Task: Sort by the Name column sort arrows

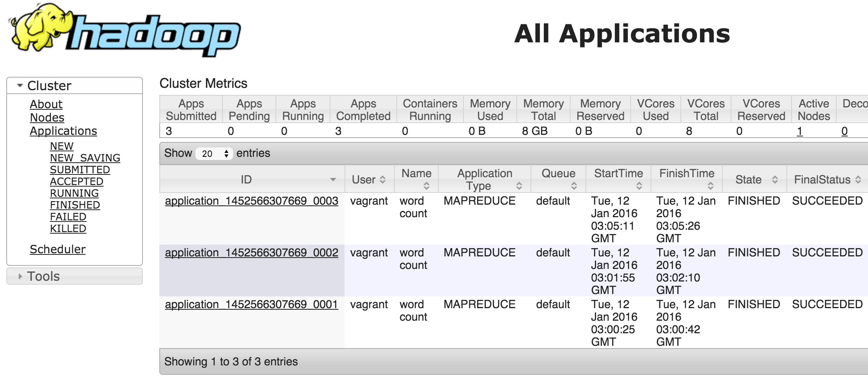Action: pyautogui.click(x=427, y=185)
